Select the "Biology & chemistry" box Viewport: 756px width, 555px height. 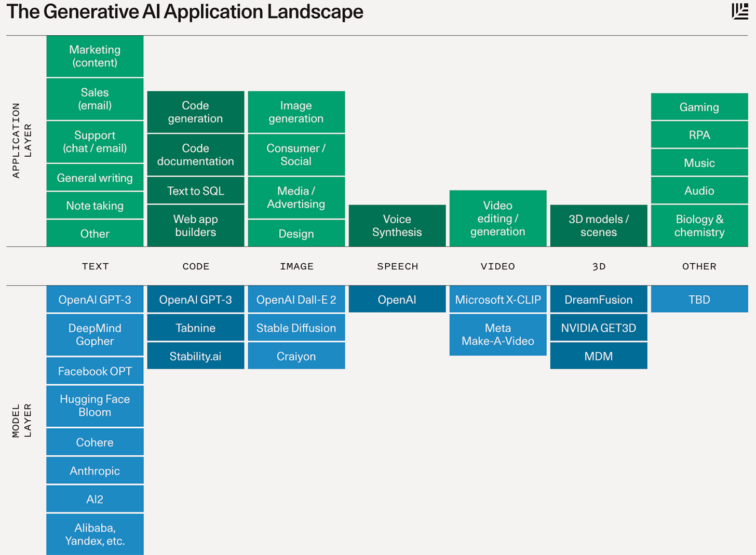[x=699, y=225]
